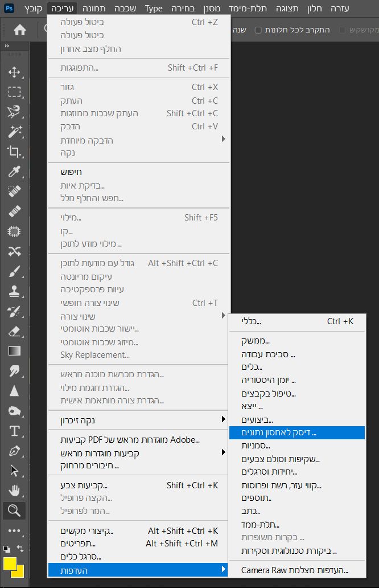Choose the Pen tool
This screenshot has width=379, height=588.
click(14, 451)
